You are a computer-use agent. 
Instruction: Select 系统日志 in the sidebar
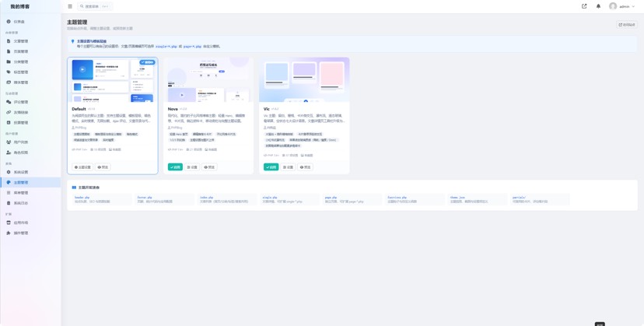point(31,202)
